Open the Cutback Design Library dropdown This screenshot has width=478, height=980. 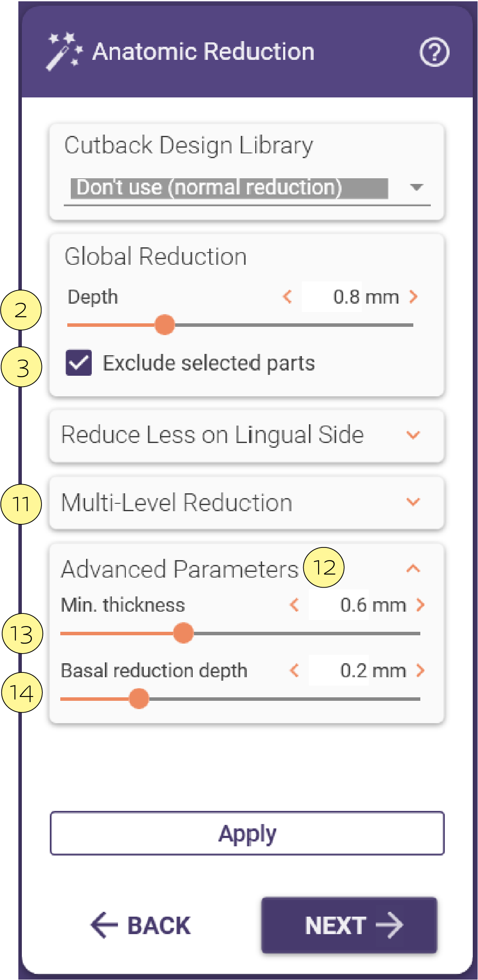[247, 188]
